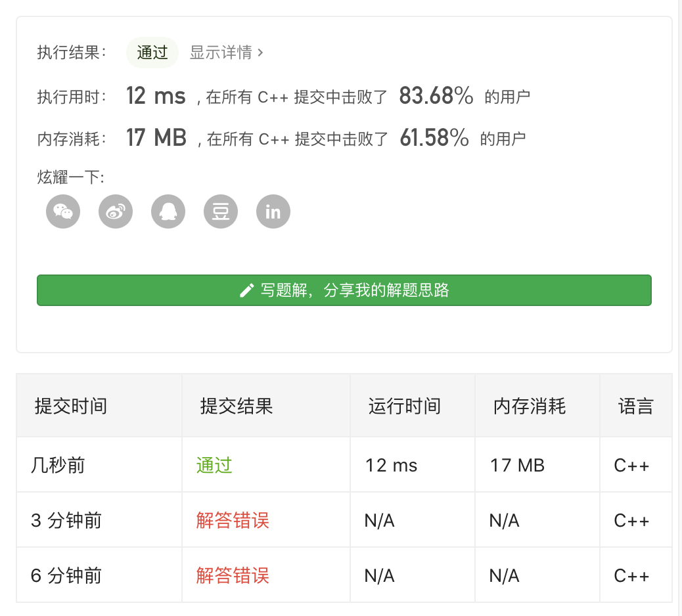Share to Douban using 豆 icon

pos(221,212)
